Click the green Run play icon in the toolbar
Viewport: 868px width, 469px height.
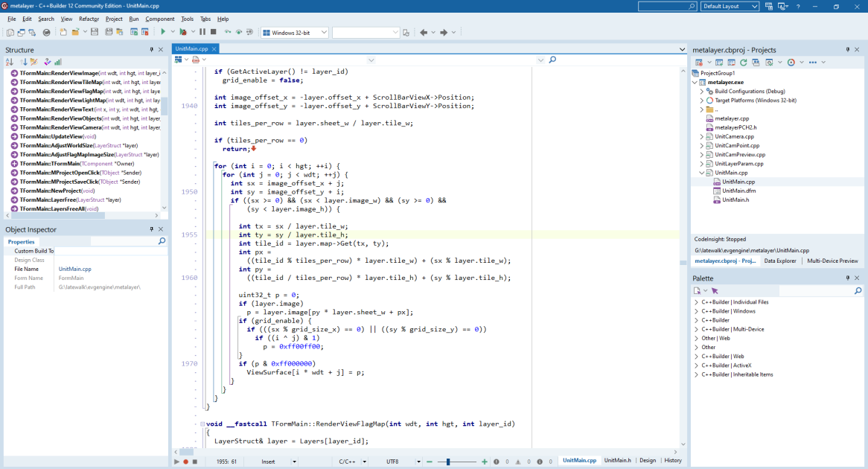pos(163,32)
